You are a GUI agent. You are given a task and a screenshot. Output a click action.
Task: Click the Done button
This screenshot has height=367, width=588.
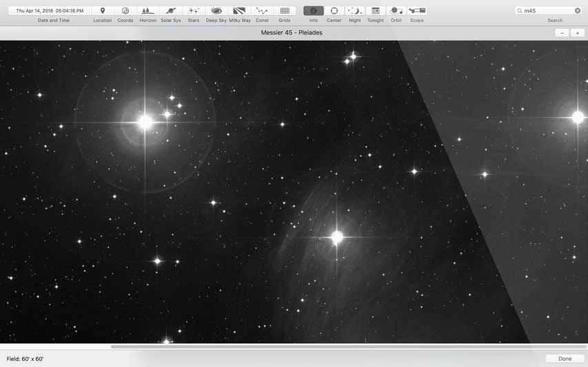click(565, 359)
